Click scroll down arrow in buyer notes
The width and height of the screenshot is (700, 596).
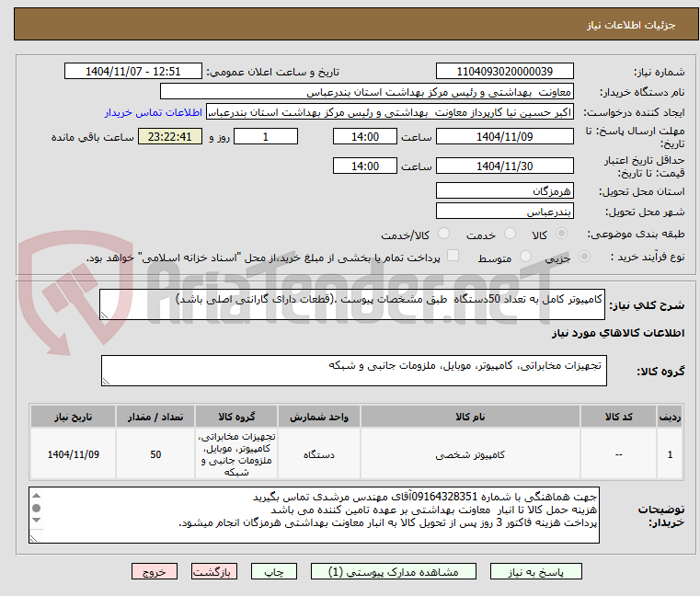coord(37,520)
